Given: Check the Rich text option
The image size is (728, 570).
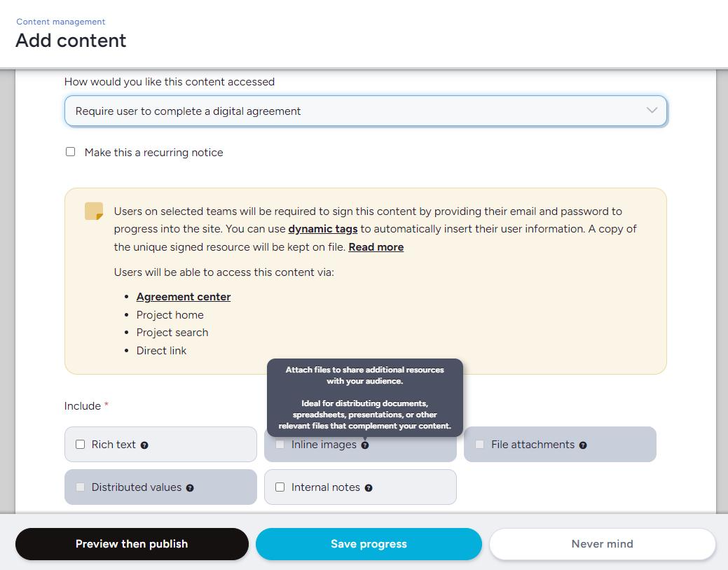Looking at the screenshot, I should point(81,445).
